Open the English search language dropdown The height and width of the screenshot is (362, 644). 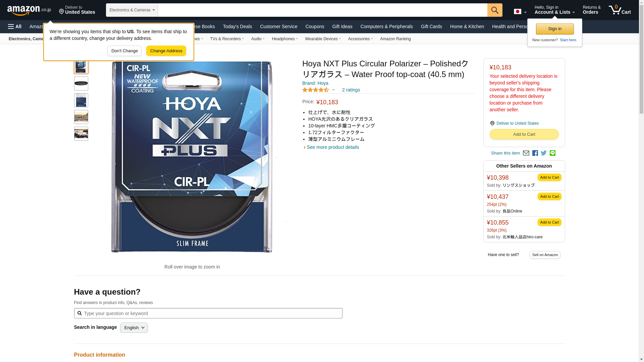[134, 328]
